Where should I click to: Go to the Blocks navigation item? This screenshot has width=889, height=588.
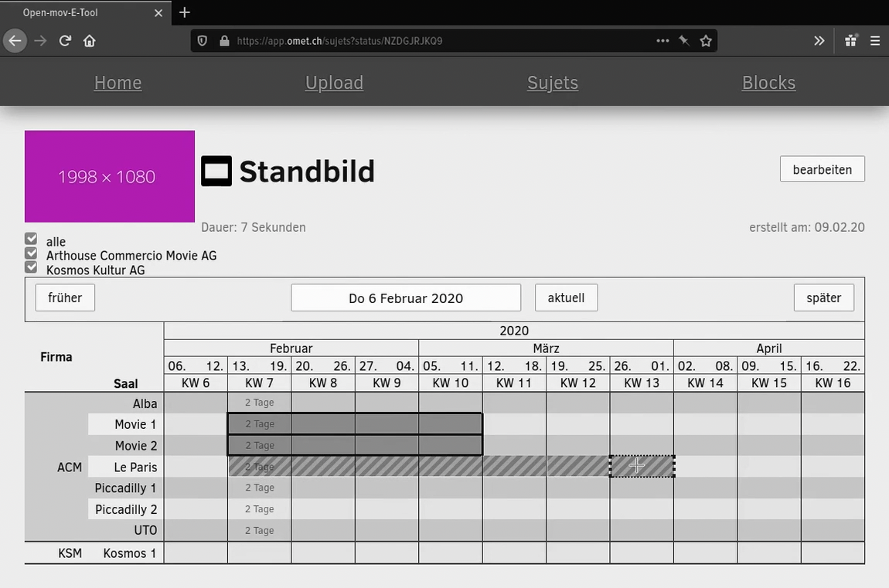(768, 83)
